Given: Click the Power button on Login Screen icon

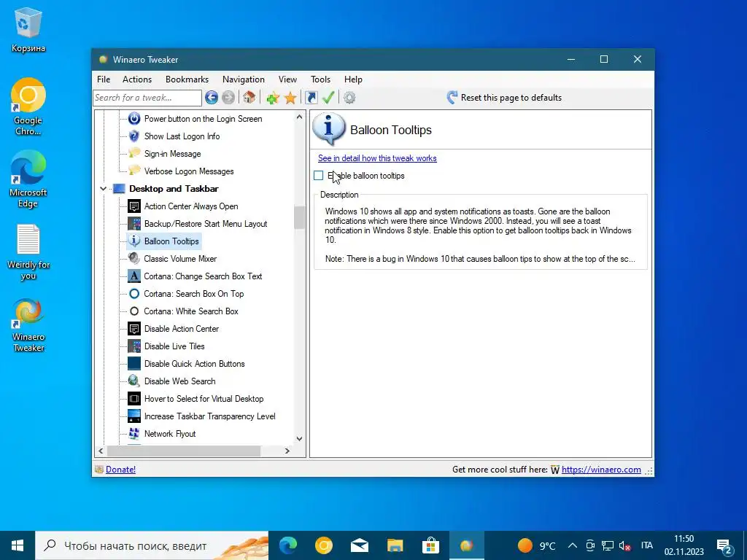Looking at the screenshot, I should click(x=134, y=119).
